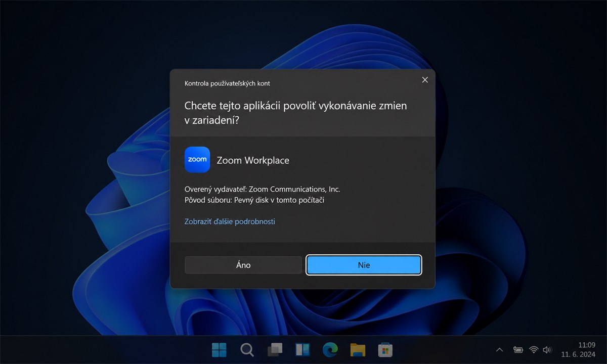Click the battery status tray icon
The image size is (607, 364).
pyautogui.click(x=518, y=349)
